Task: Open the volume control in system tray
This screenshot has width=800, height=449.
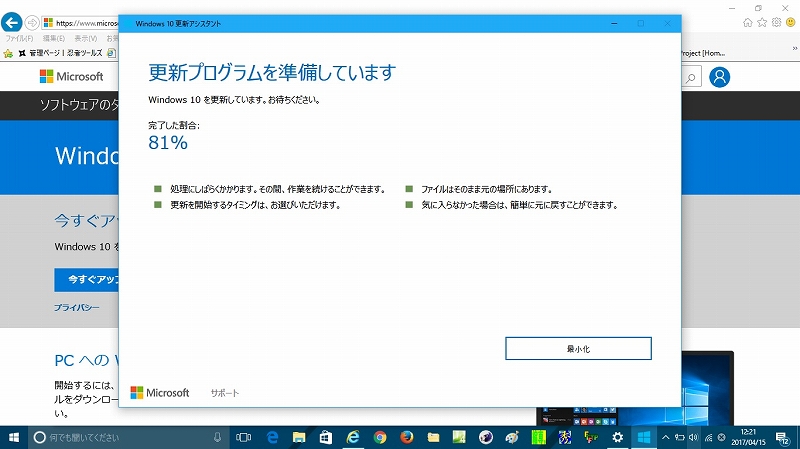Action: 693,437
